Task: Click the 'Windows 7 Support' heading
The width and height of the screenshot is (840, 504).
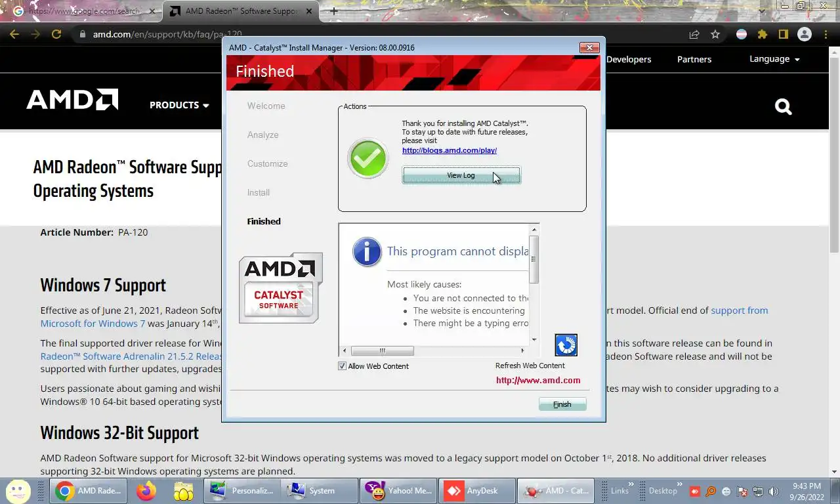Action: (103, 285)
